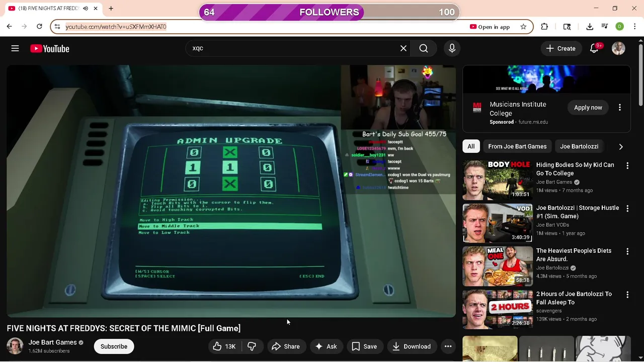Image resolution: width=644 pixels, height=362 pixels.
Task: Go back using browser back arrow
Action: click(x=9, y=26)
